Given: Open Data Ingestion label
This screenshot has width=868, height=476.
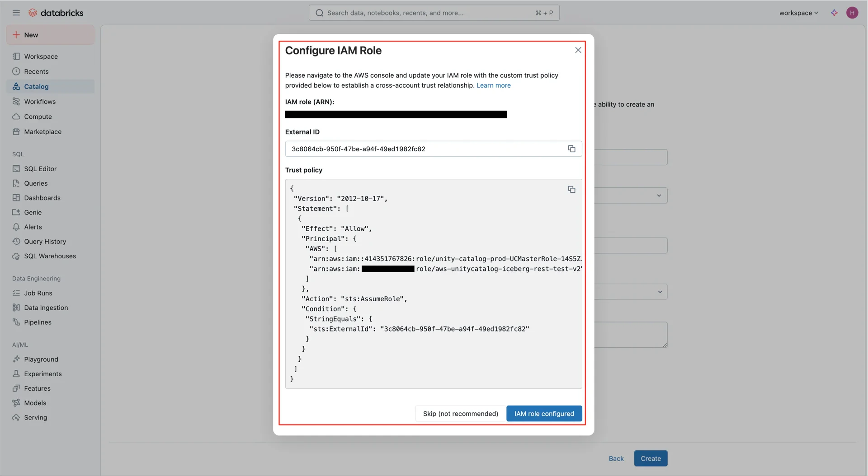Looking at the screenshot, I should pos(46,308).
